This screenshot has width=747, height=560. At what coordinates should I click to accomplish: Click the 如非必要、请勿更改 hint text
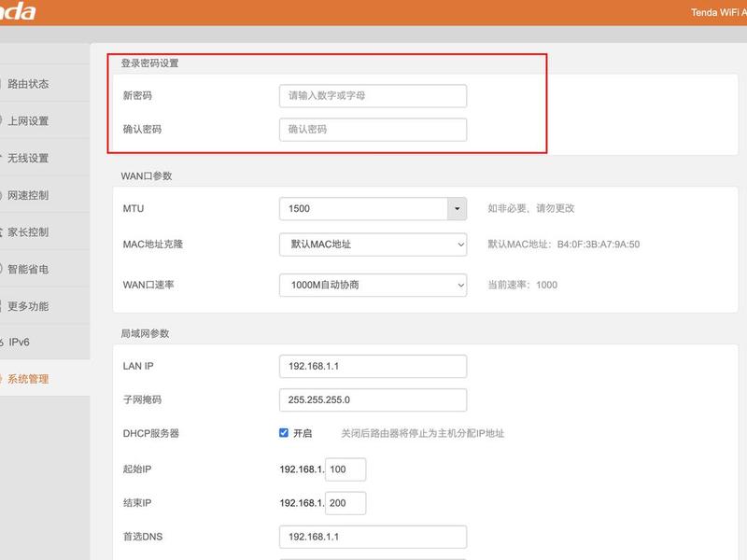[531, 208]
